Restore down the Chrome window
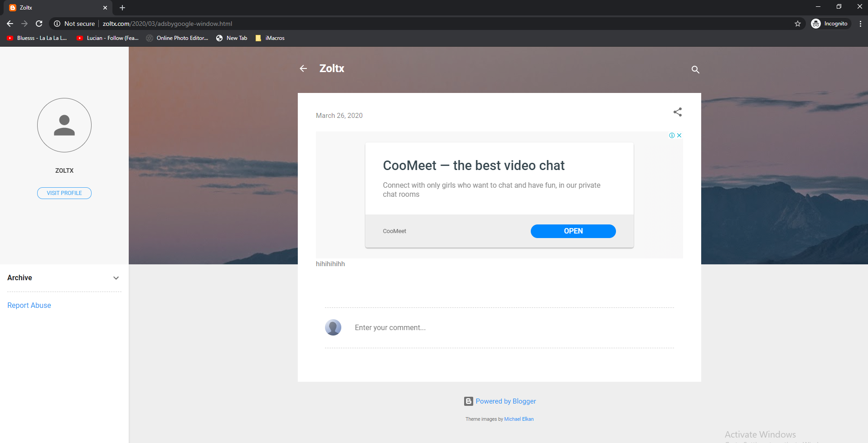 (839, 7)
